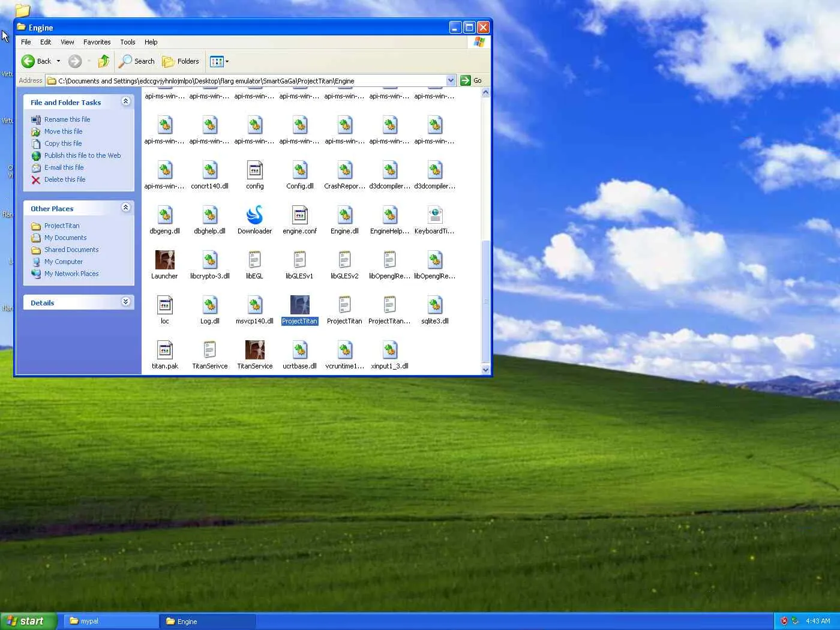The image size is (840, 630).
Task: Select the engine.conf file icon
Action: 299,215
